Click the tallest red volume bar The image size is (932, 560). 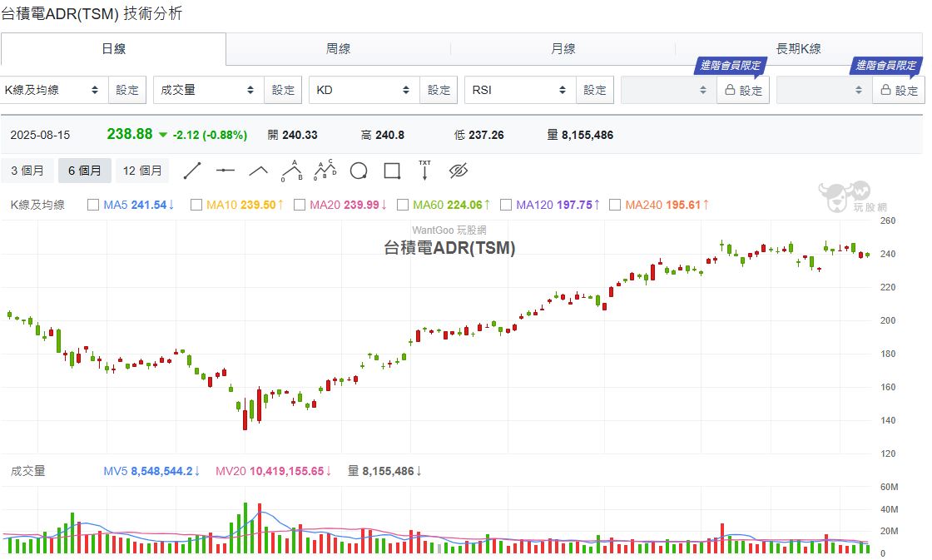(260, 529)
